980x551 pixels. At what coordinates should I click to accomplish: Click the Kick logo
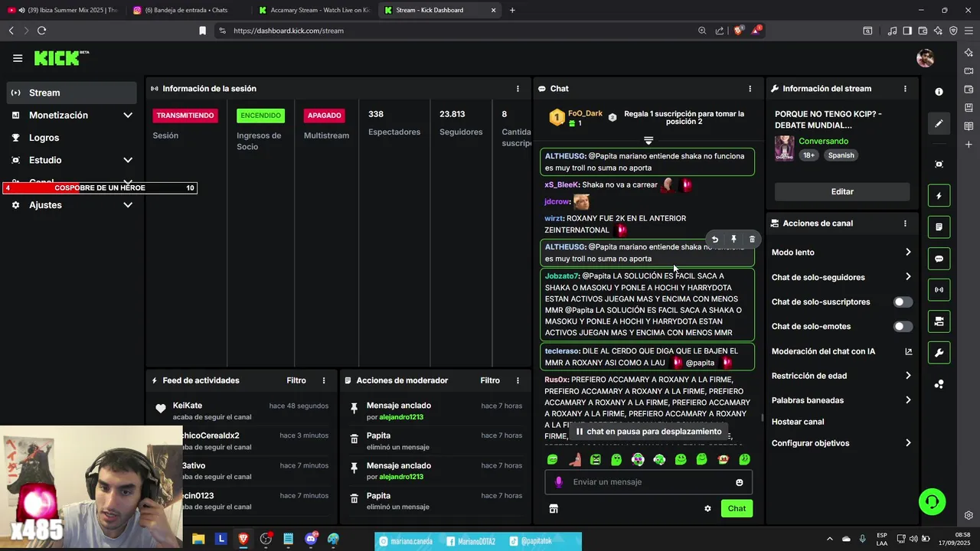point(61,58)
